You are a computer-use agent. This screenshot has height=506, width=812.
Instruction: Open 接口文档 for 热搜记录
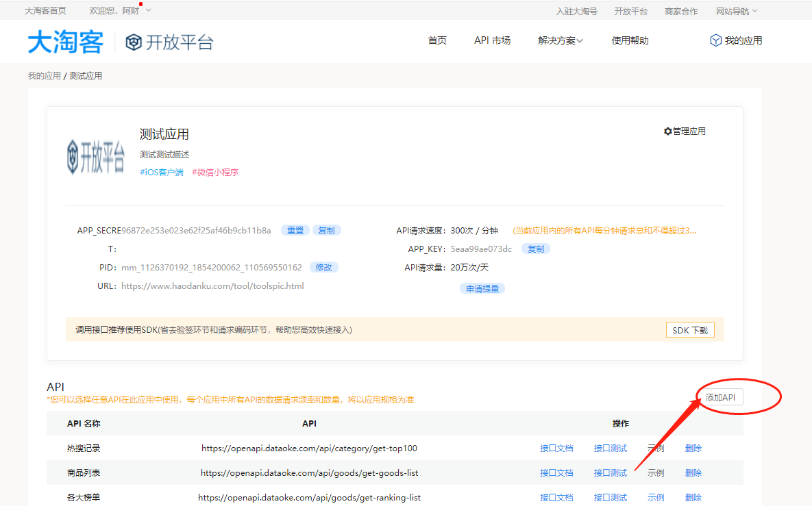point(556,448)
